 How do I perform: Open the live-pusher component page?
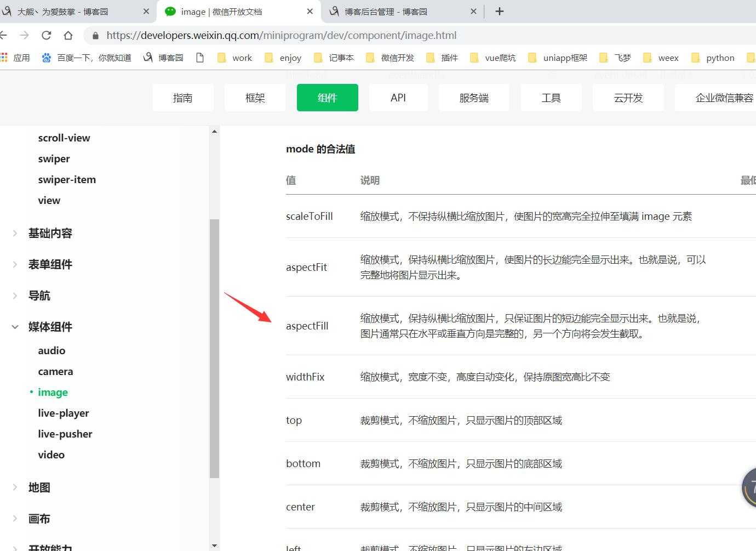[65, 434]
